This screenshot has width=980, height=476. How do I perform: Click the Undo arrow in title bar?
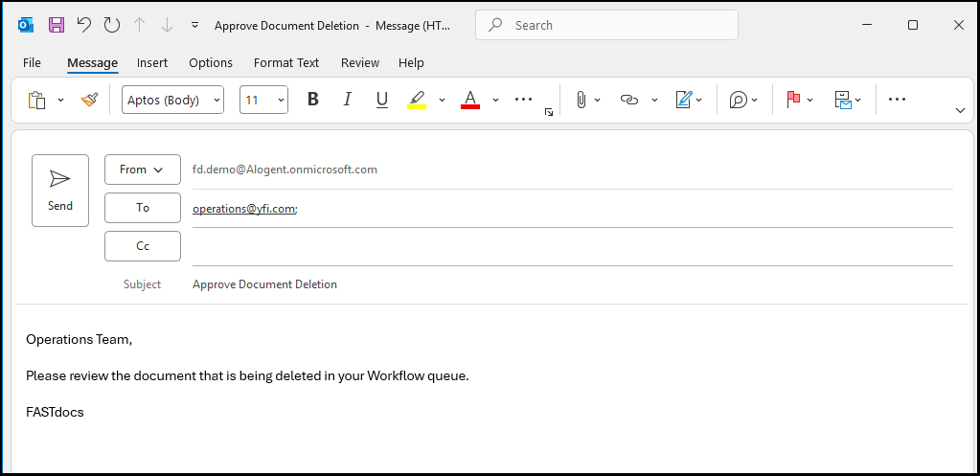[x=84, y=25]
